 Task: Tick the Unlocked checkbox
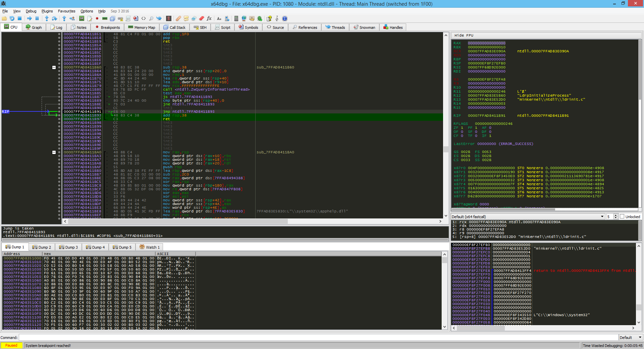tap(622, 216)
